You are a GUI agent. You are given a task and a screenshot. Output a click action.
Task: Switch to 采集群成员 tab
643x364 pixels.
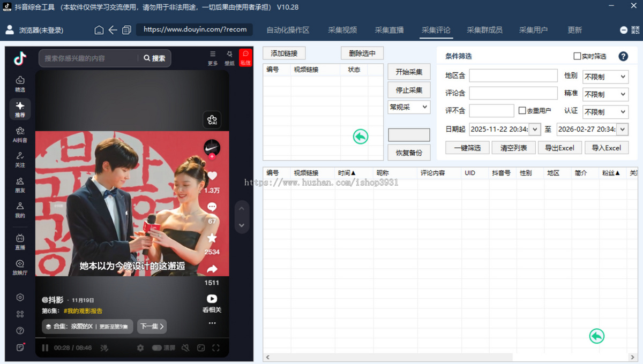484,30
